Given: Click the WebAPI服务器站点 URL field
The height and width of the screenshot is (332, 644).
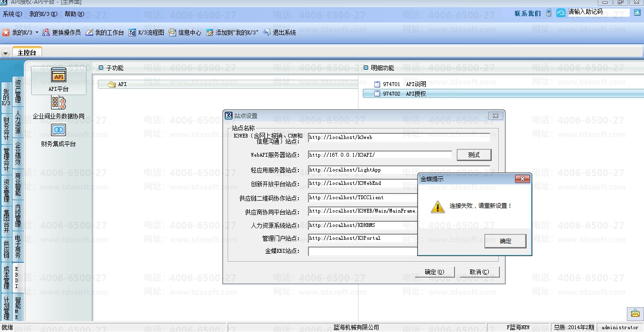Looking at the screenshot, I should pos(380,155).
